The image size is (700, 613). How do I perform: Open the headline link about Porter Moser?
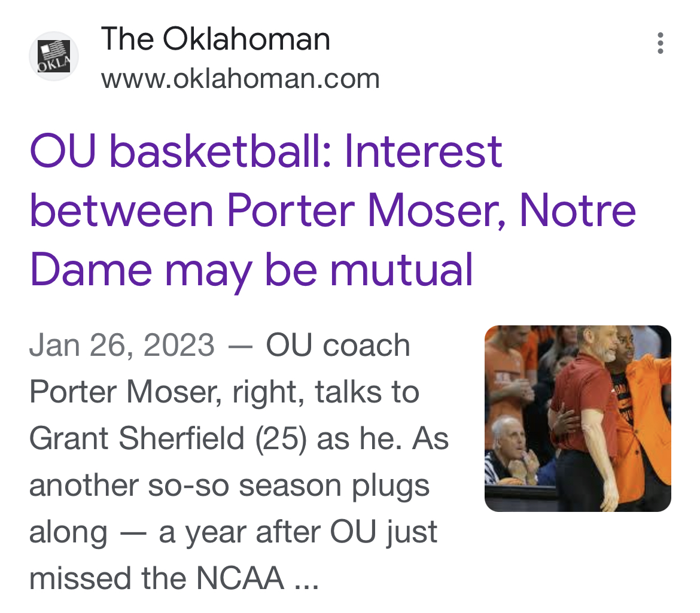[x=333, y=210]
